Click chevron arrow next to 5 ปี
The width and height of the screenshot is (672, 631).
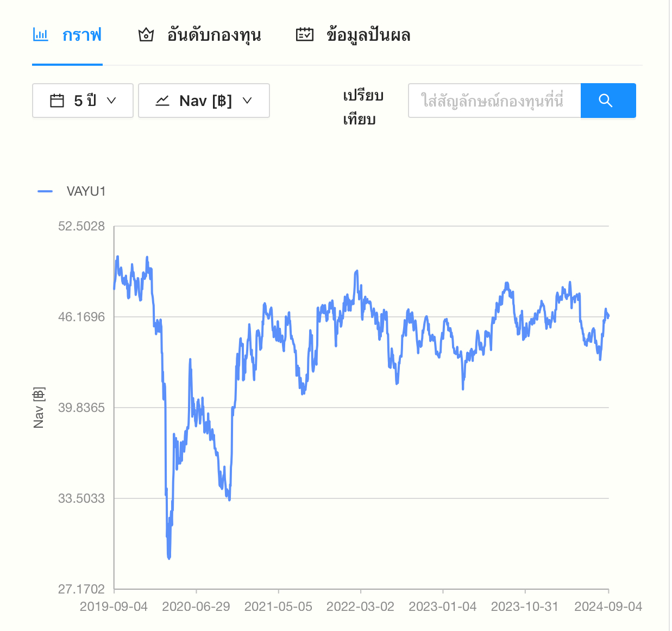(111, 101)
